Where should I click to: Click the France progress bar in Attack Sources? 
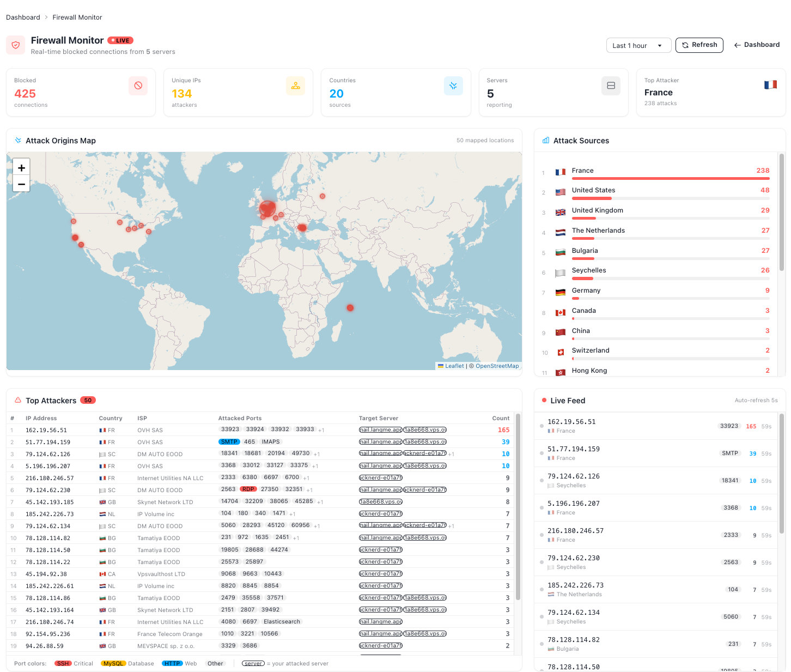click(671, 178)
